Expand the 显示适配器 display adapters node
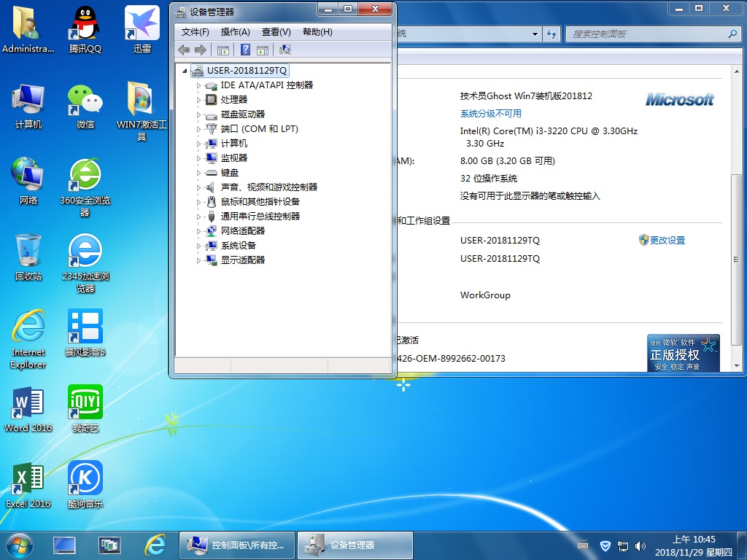This screenshot has height=560, width=747. (x=198, y=260)
